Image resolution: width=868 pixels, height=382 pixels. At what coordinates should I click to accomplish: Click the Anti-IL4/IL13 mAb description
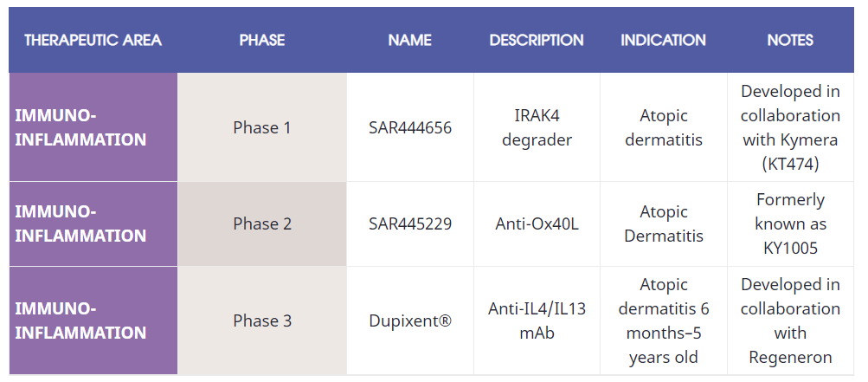coord(537,320)
